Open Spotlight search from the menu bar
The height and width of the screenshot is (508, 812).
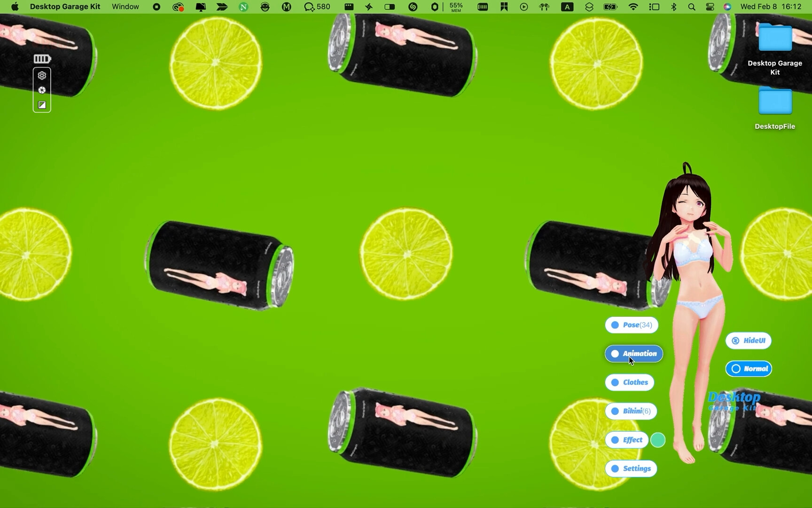(x=691, y=7)
